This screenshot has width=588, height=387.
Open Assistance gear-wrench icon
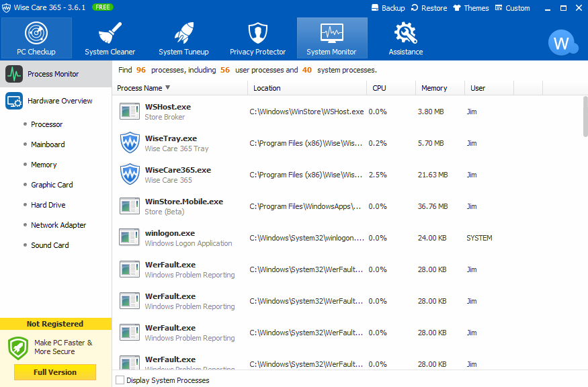[x=405, y=33]
